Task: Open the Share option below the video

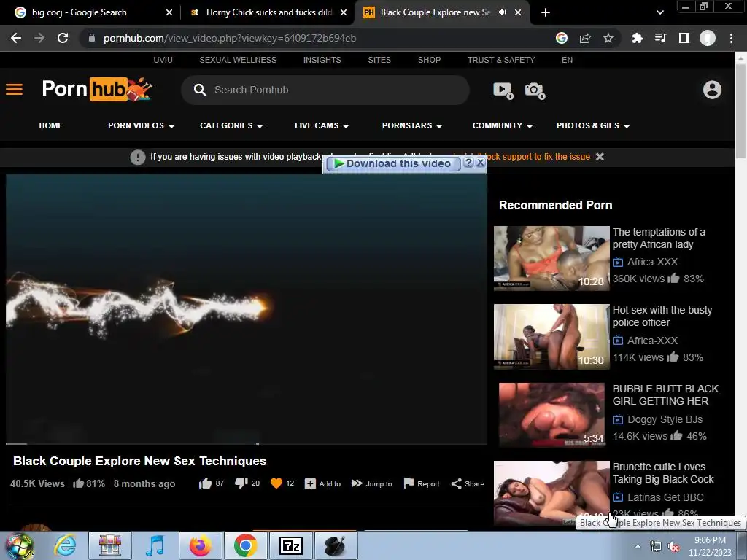Action: (x=468, y=484)
